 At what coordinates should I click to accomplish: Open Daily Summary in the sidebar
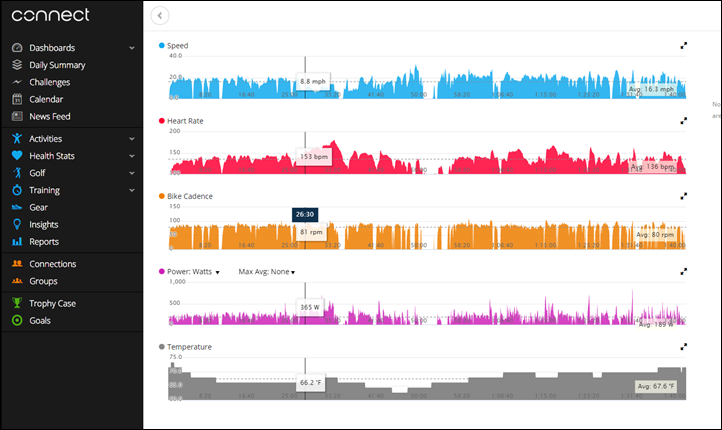pos(57,65)
